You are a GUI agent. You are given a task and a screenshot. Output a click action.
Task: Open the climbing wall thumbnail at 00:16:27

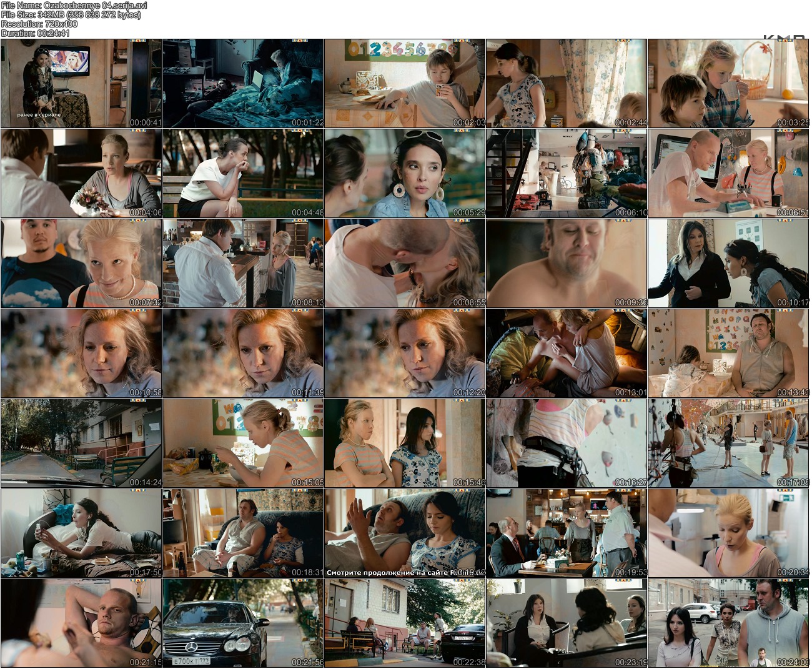click(x=567, y=444)
